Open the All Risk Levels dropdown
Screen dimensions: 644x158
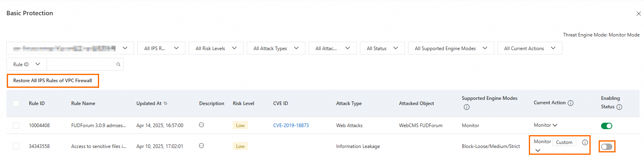click(x=216, y=48)
